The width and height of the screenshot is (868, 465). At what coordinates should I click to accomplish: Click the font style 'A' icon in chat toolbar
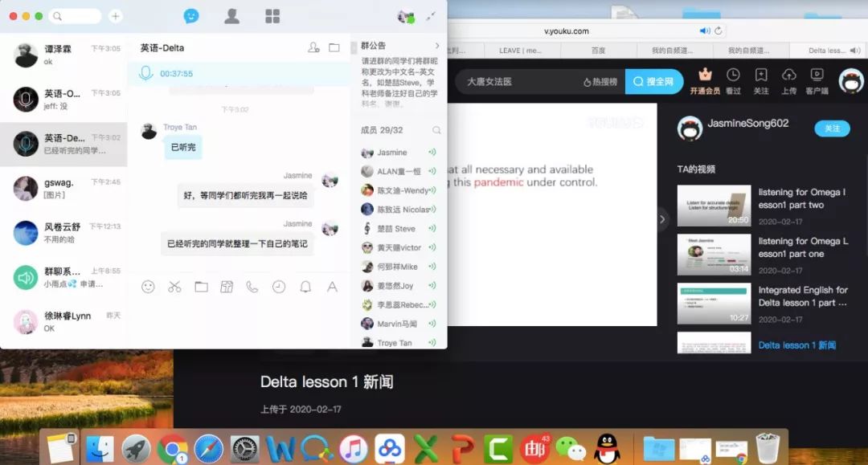pyautogui.click(x=333, y=286)
